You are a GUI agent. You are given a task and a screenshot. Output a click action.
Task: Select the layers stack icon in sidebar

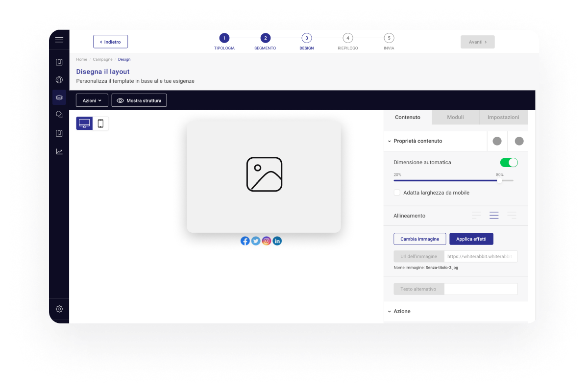pyautogui.click(x=59, y=98)
